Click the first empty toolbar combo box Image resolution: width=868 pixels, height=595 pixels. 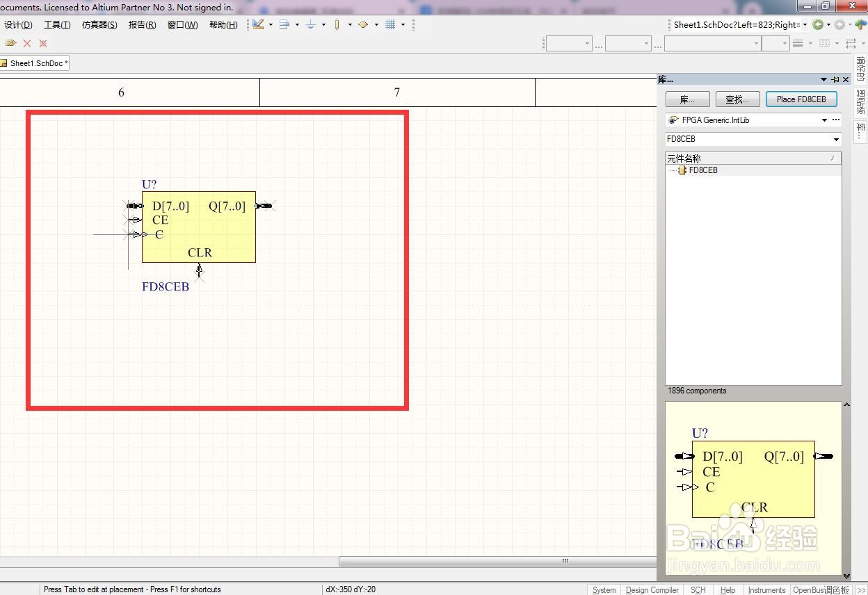click(x=569, y=43)
